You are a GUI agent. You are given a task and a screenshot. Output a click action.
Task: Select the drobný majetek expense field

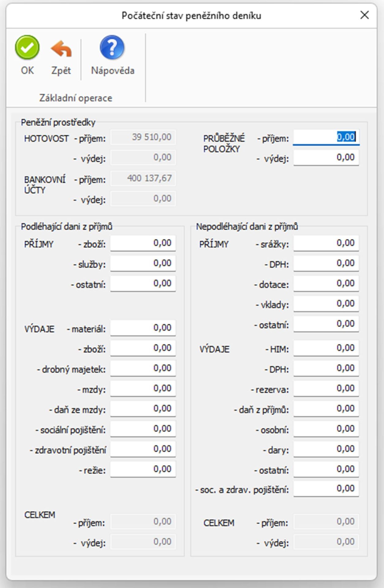[143, 368]
